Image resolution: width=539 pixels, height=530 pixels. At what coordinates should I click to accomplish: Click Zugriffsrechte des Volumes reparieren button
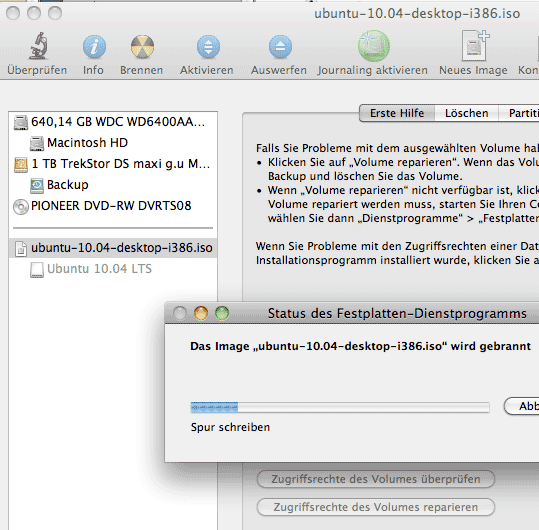[376, 507]
